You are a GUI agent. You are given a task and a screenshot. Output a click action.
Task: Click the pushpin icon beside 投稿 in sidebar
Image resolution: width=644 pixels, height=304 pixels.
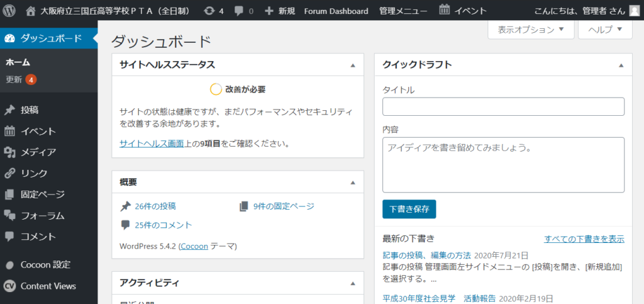click(10, 110)
